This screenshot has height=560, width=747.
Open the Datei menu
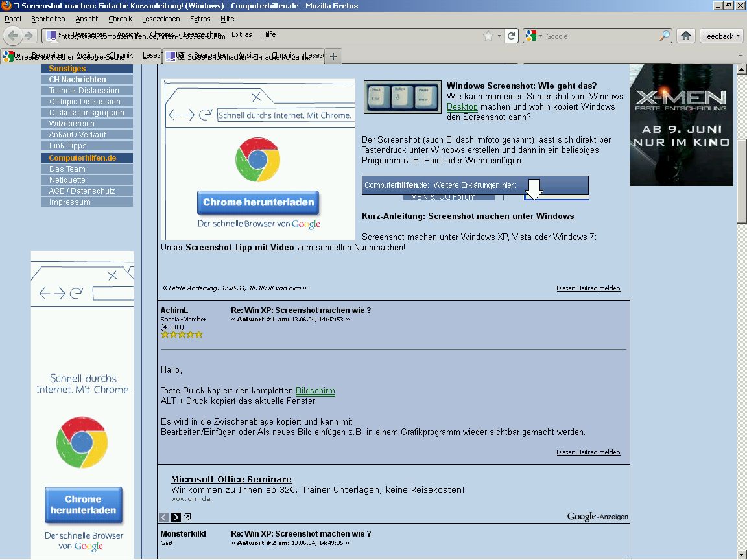13,19
